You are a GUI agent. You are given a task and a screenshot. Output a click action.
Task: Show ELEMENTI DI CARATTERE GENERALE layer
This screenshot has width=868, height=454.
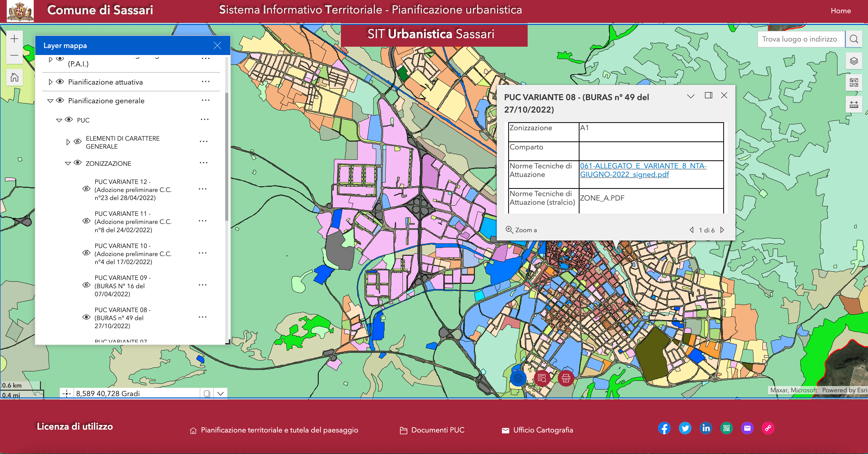point(78,142)
